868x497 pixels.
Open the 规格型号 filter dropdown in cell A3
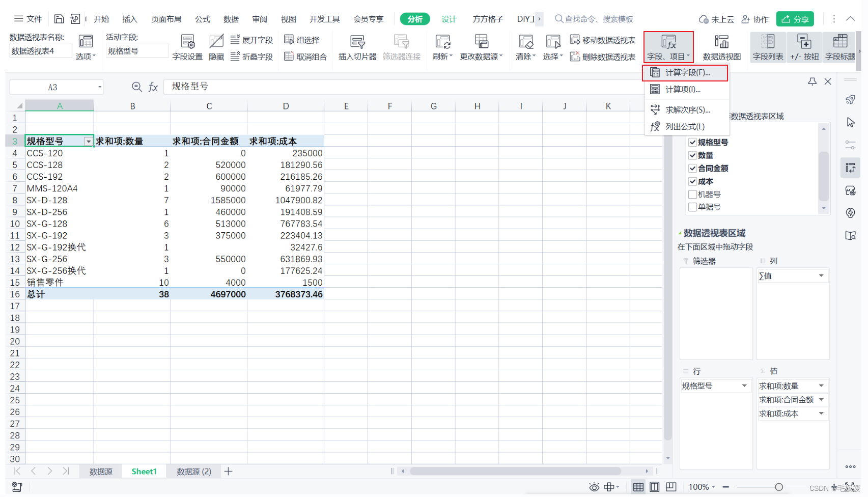pos(89,142)
